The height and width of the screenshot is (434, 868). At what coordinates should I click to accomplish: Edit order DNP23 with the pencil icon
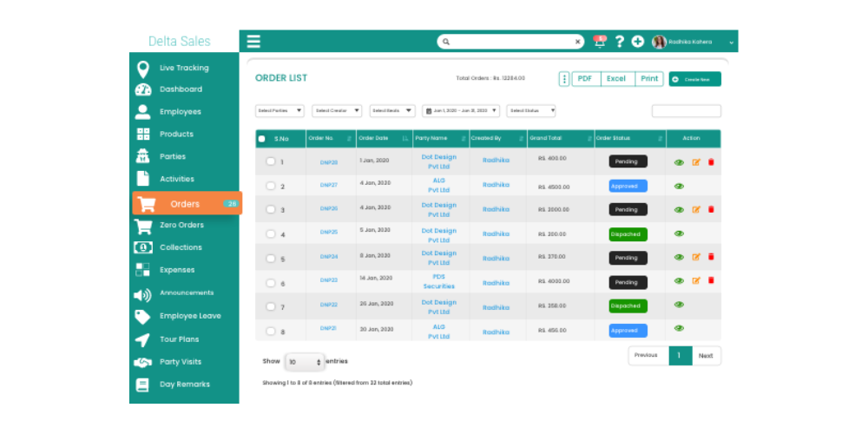click(696, 280)
